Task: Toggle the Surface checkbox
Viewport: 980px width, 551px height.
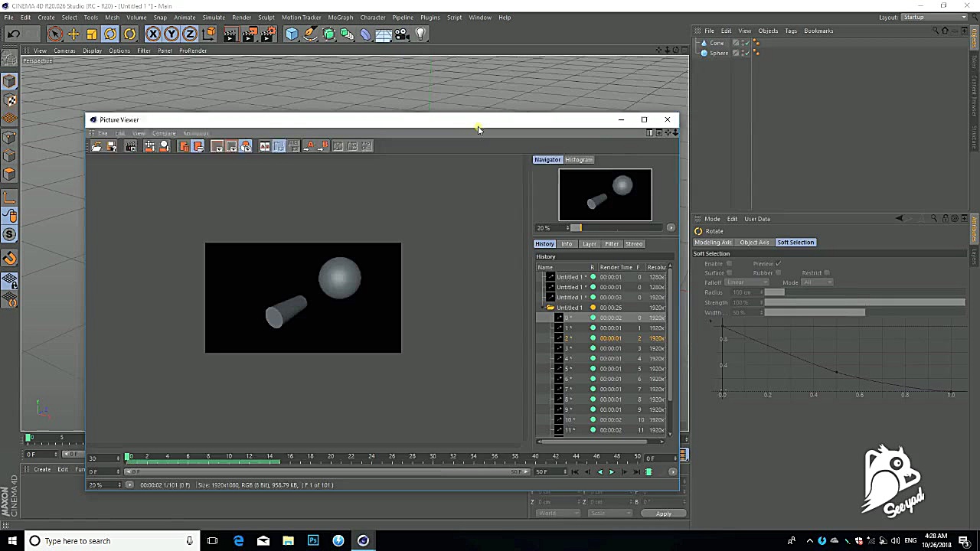Action: [x=729, y=272]
